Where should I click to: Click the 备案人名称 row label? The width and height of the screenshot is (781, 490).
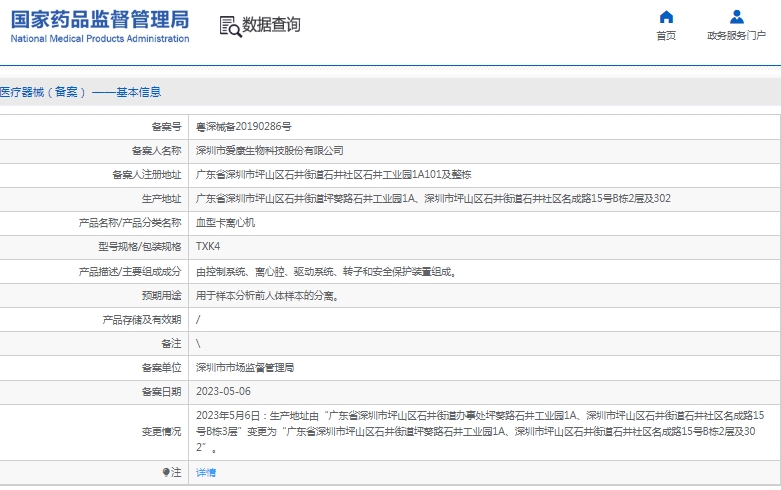pyautogui.click(x=156, y=151)
